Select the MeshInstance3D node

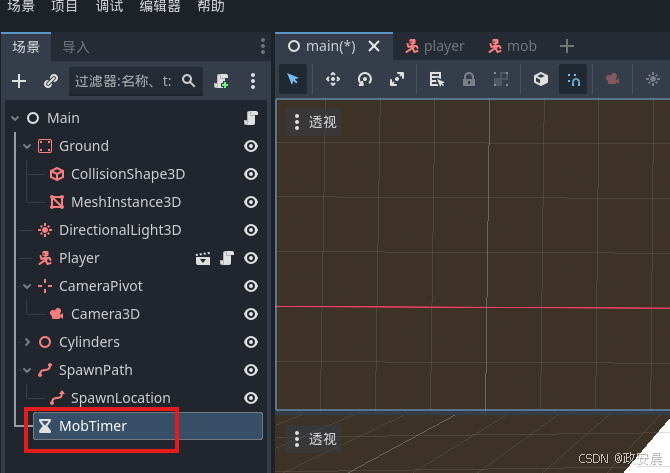point(126,202)
